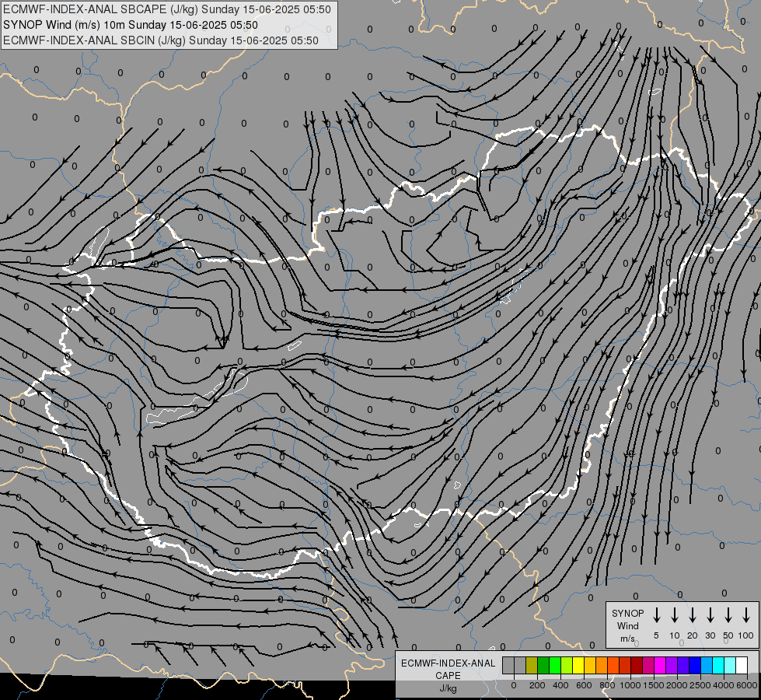
Task: Select the SBCIN title line
Action: click(161, 40)
